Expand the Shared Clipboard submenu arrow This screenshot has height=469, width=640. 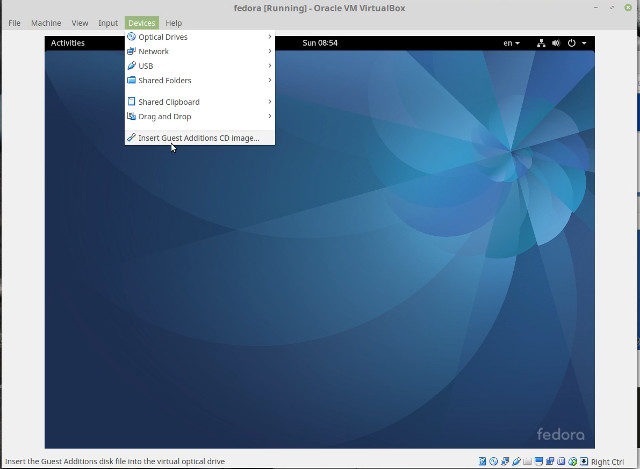pyautogui.click(x=270, y=102)
